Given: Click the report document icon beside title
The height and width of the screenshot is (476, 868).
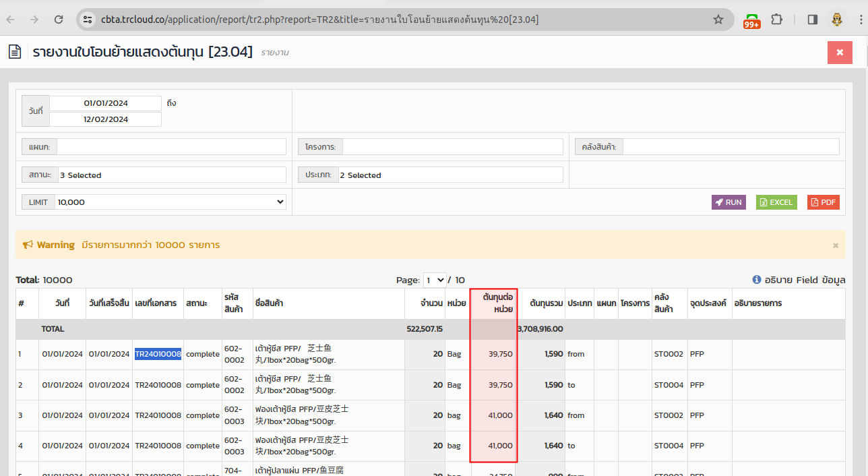Looking at the screenshot, I should coord(15,52).
